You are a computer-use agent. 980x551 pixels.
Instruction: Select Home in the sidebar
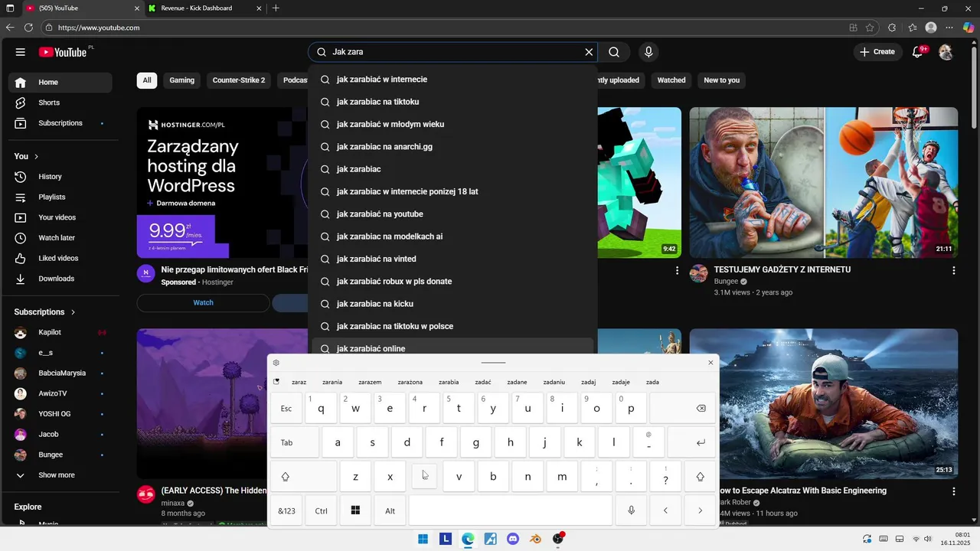pyautogui.click(x=60, y=83)
